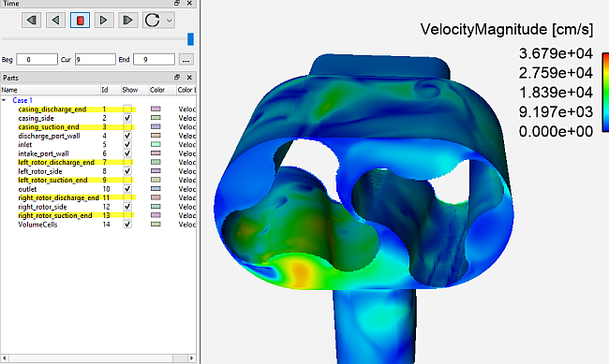Viewport: 609px width, 364px height.
Task: Undock the Time panel
Action: tap(177, 3)
